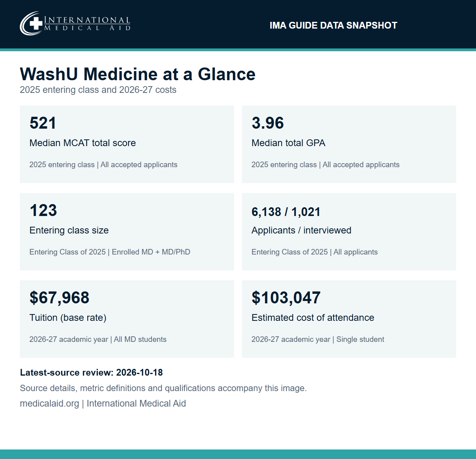Click 'Entering Class of 2025 | Enrolled MD + MD/PhD'
Viewport: 476px width, 459px height.
click(110, 252)
